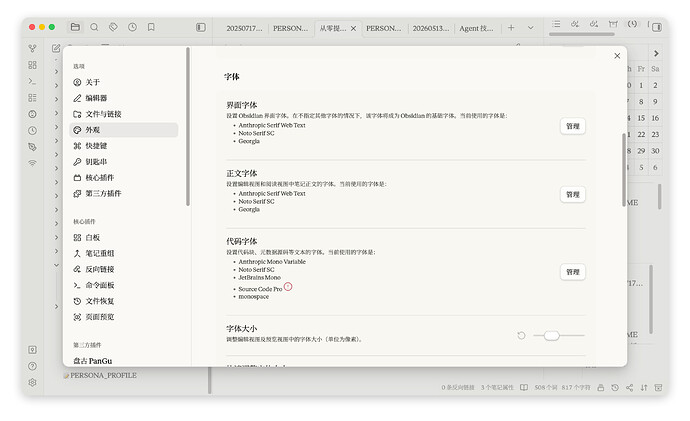690x421 pixels.
Task: Open the tab list dropdown chevron
Action: (531, 28)
